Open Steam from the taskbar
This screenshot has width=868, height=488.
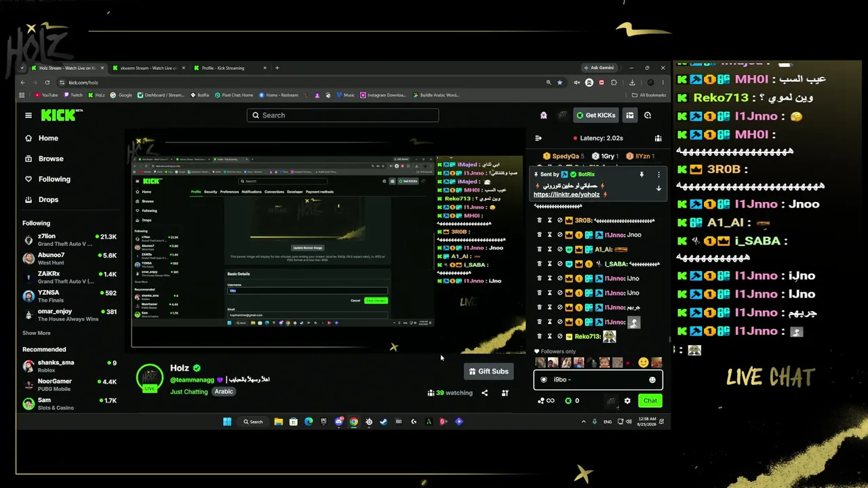pyautogui.click(x=383, y=422)
